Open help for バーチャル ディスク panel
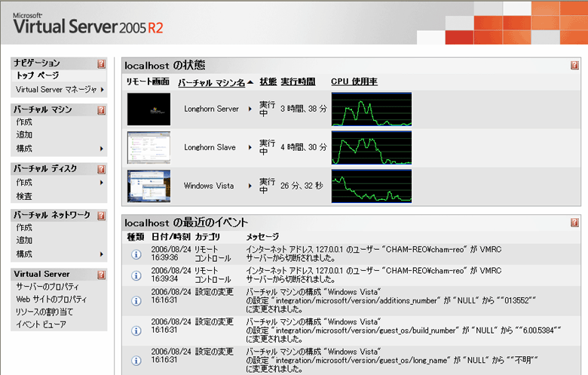The width and height of the screenshot is (588, 375). click(101, 169)
